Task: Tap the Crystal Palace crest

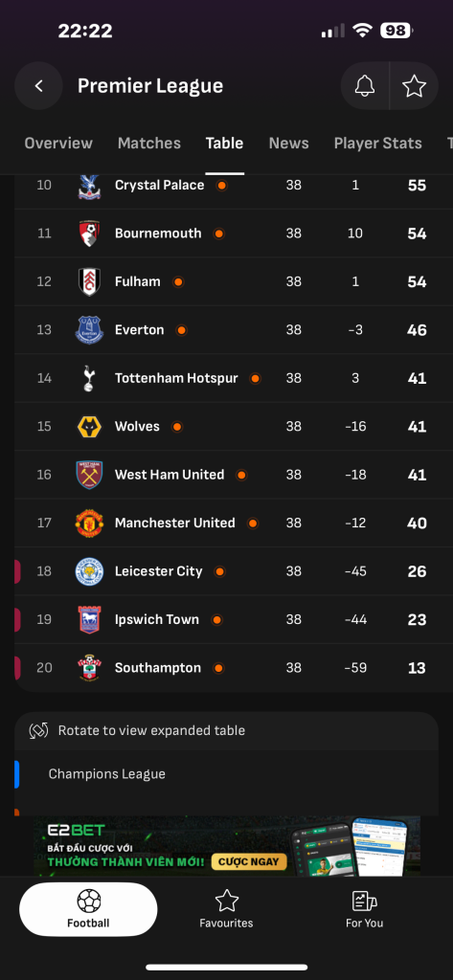Action: [x=89, y=186]
